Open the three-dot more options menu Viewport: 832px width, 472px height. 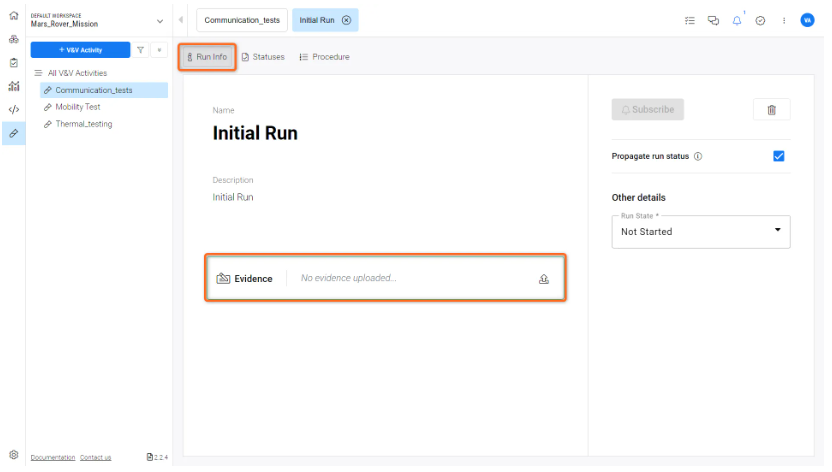point(784,20)
